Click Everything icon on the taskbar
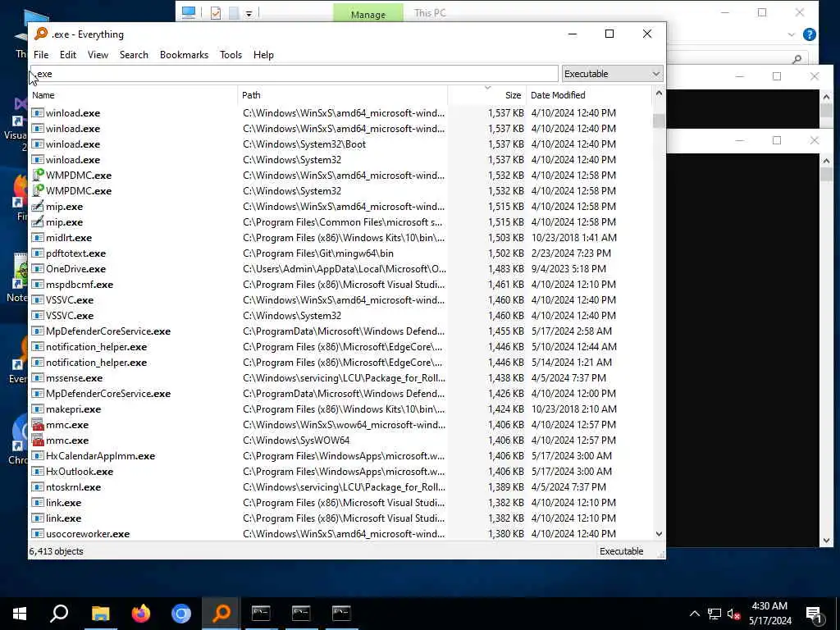 [221, 614]
